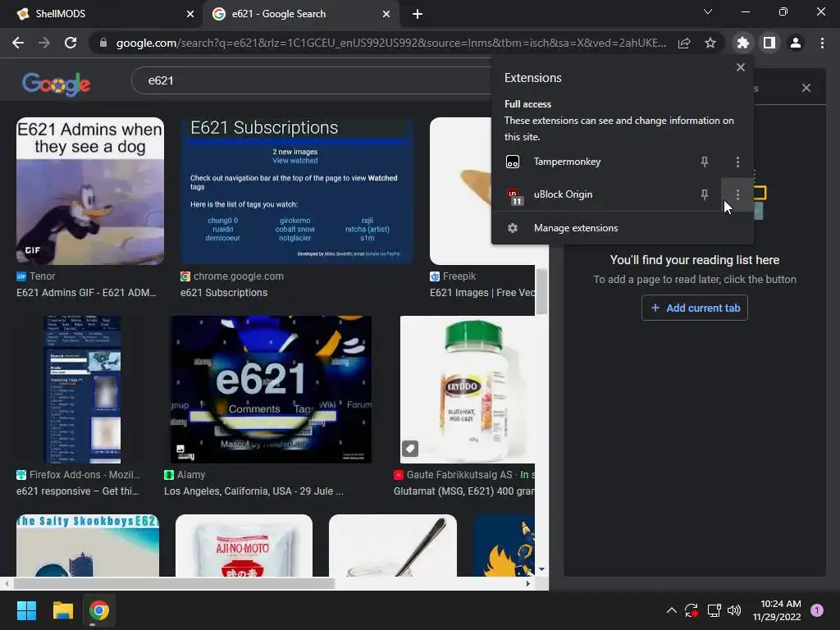Close the Extensions popup
Screen dimensions: 840x630
pos(741,67)
